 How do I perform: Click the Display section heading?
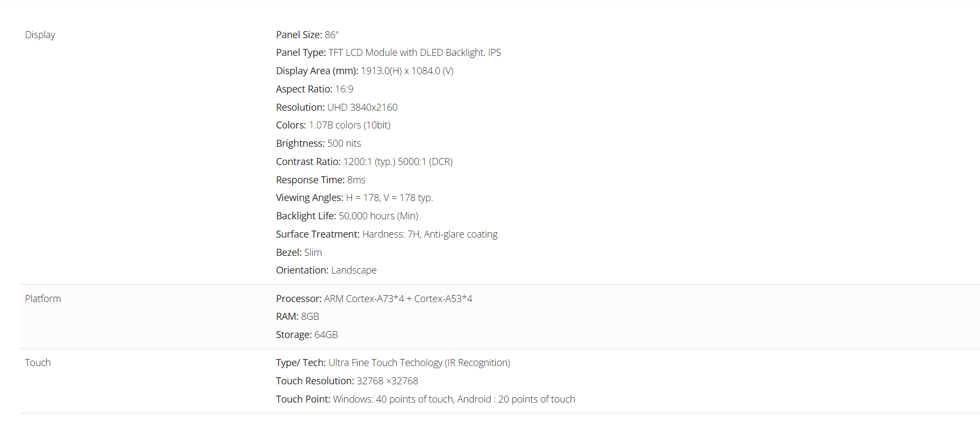(40, 35)
